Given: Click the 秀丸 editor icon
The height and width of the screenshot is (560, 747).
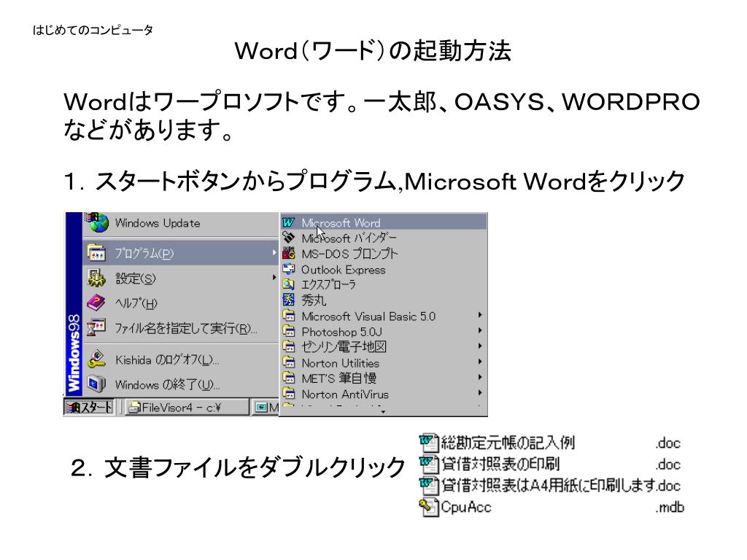Looking at the screenshot, I should click(288, 300).
